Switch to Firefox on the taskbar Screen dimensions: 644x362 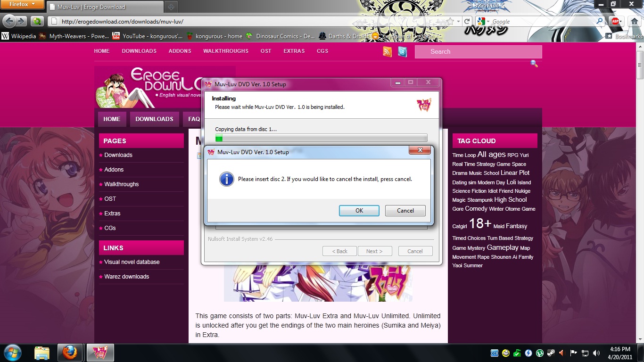pyautogui.click(x=70, y=353)
